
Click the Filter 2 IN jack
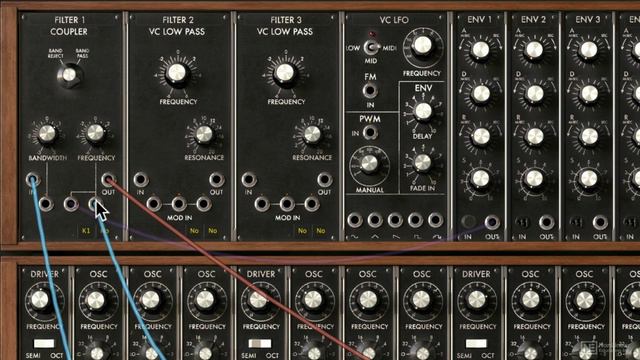point(141,179)
